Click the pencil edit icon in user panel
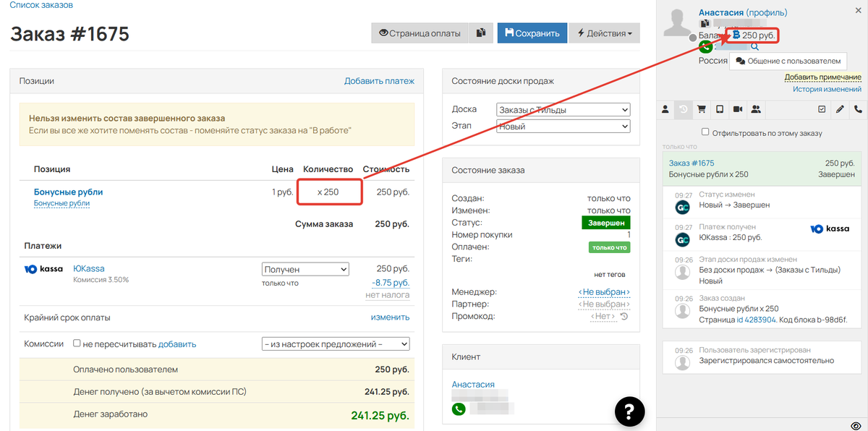 [x=840, y=109]
